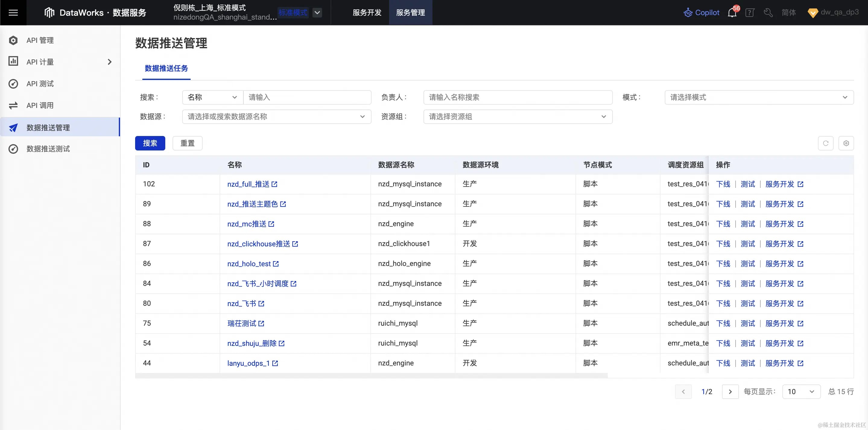Open column settings gear above the table
Image resolution: width=868 pixels, height=430 pixels.
pyautogui.click(x=846, y=143)
